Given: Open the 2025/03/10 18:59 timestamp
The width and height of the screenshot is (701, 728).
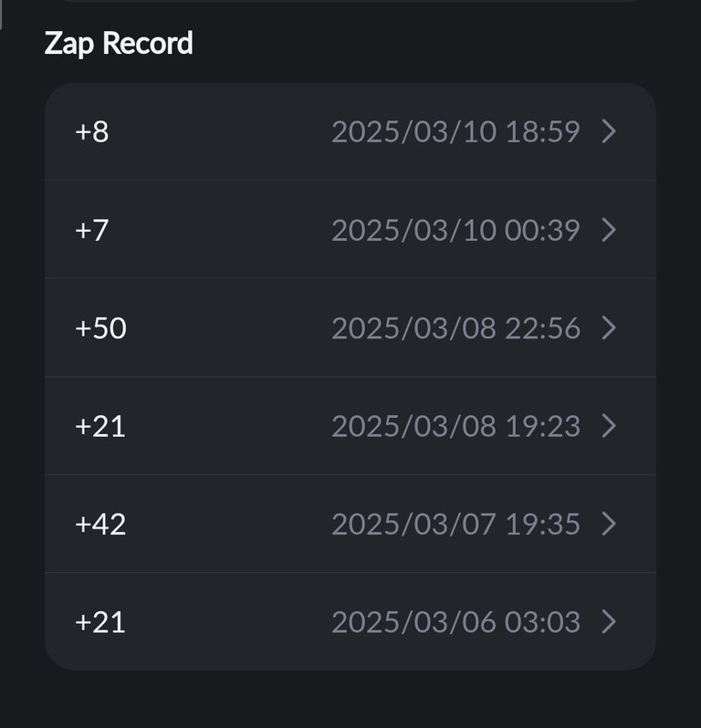Looking at the screenshot, I should 455,131.
